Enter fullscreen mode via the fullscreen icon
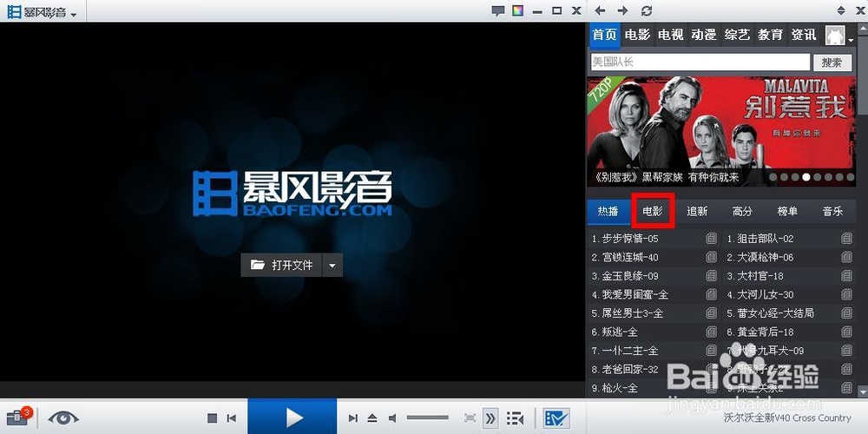Image resolution: width=868 pixels, height=434 pixels. 470,418
